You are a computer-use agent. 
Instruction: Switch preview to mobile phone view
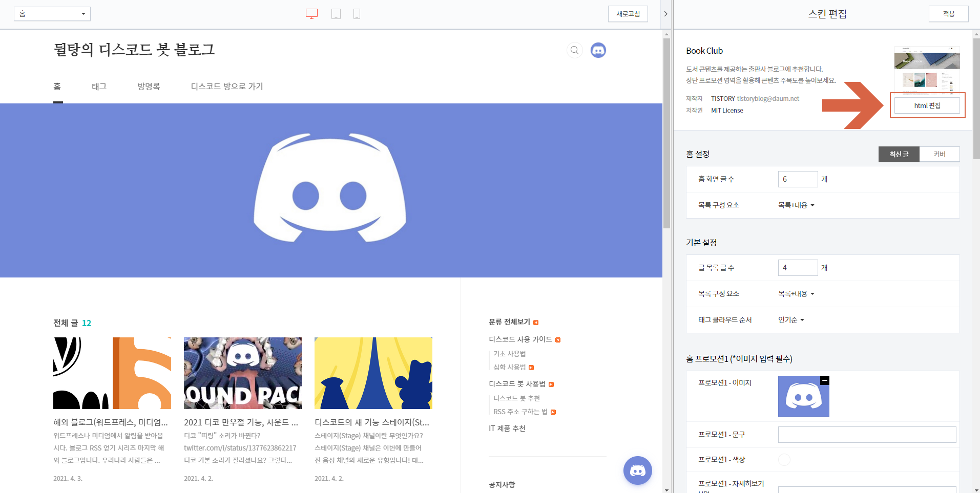point(357,14)
